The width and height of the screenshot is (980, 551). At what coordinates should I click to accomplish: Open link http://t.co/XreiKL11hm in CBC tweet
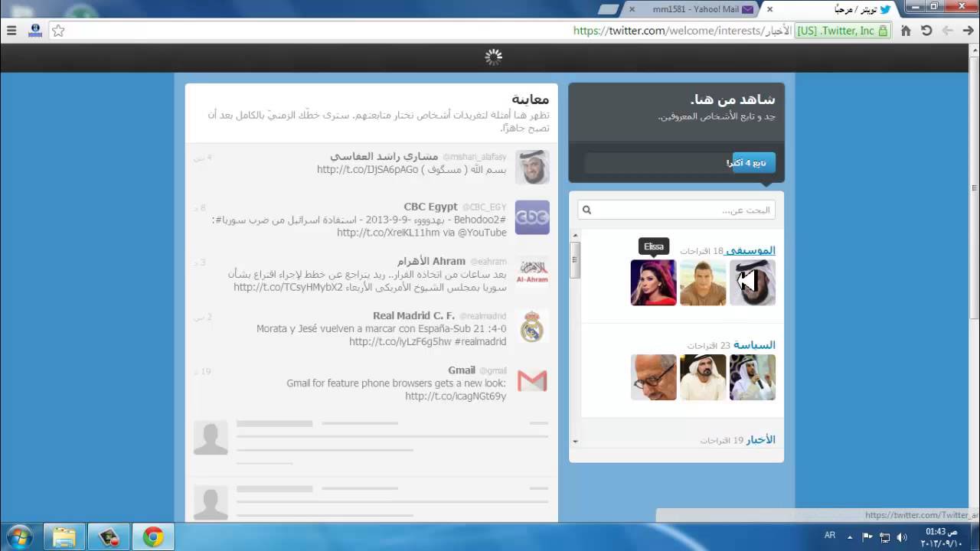(388, 233)
